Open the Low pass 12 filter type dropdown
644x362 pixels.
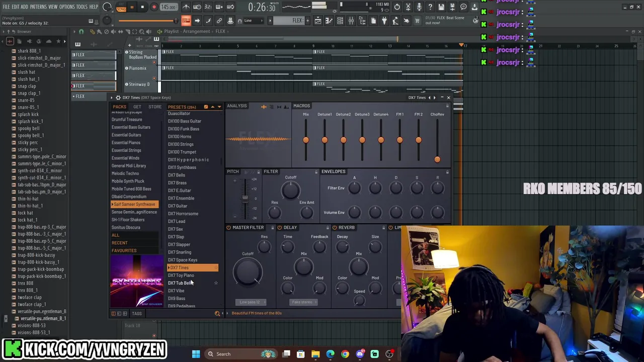[251, 302]
